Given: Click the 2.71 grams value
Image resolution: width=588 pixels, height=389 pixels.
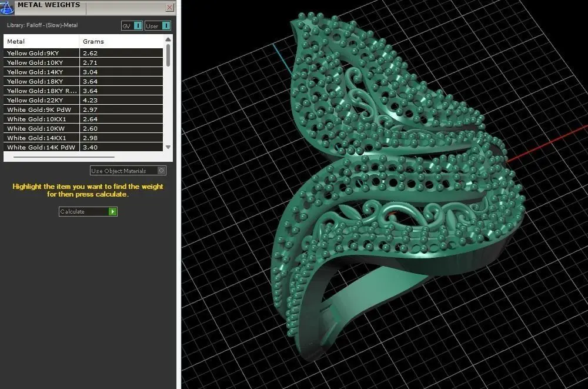Looking at the screenshot, I should click(90, 62).
